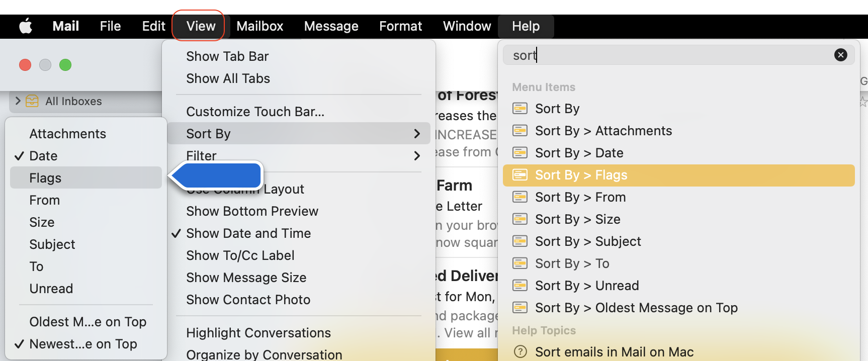The image size is (868, 361).
Task: Sort by Attachments in submenu
Action: [x=85, y=134]
